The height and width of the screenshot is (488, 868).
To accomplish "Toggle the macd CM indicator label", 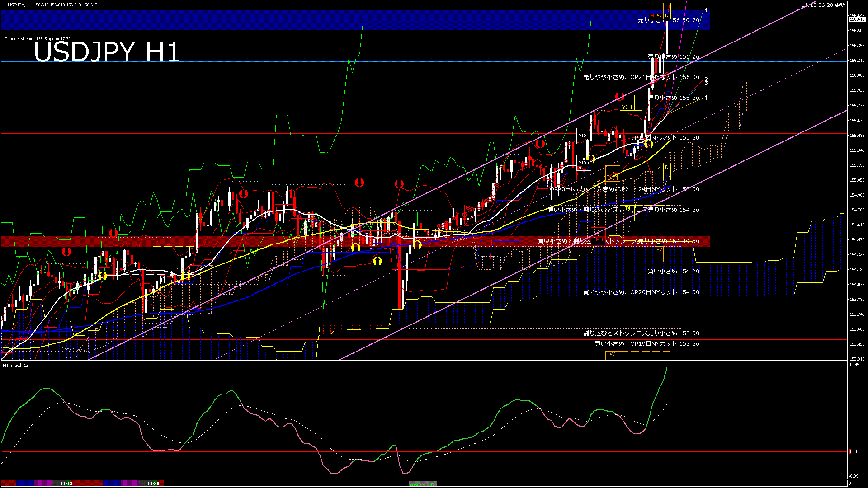I will (423, 483).
